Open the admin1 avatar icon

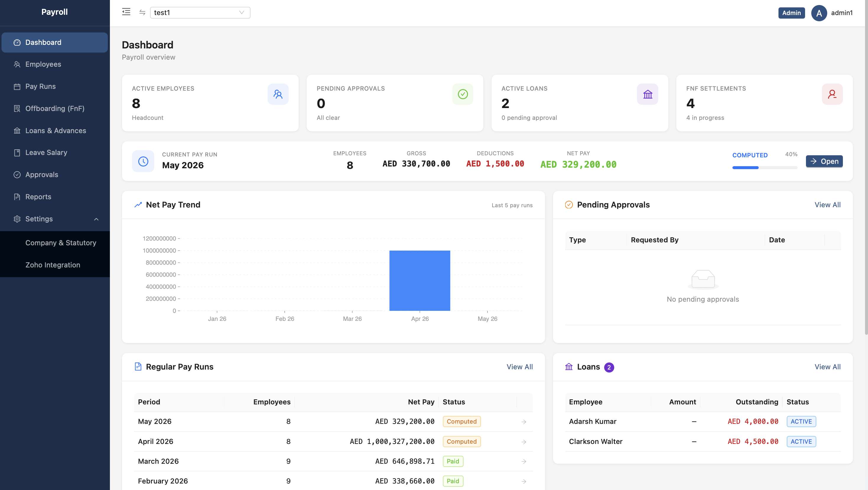point(819,13)
